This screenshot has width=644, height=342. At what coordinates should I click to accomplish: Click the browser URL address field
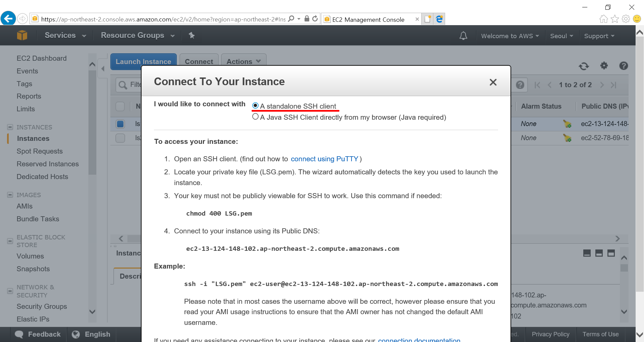click(x=163, y=19)
